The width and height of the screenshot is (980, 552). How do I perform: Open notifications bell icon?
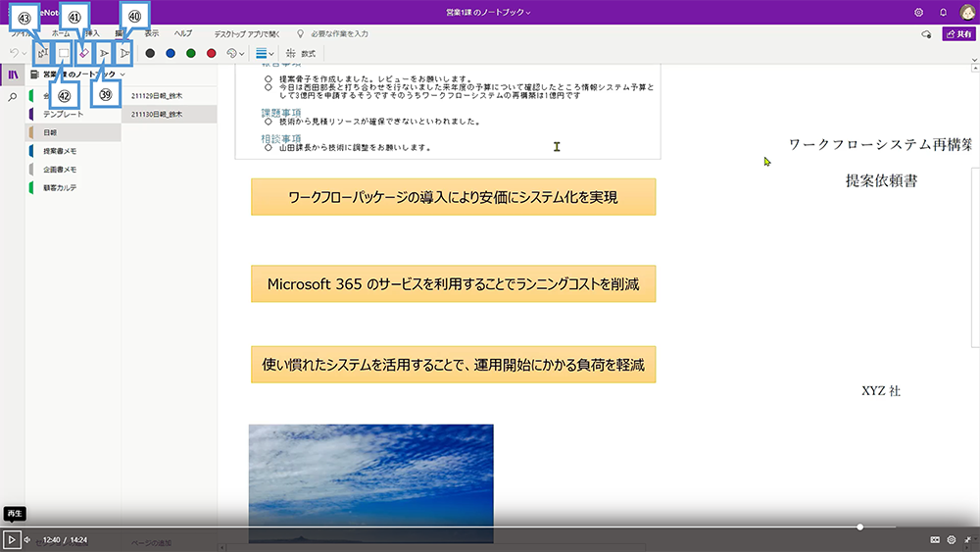pyautogui.click(x=943, y=13)
